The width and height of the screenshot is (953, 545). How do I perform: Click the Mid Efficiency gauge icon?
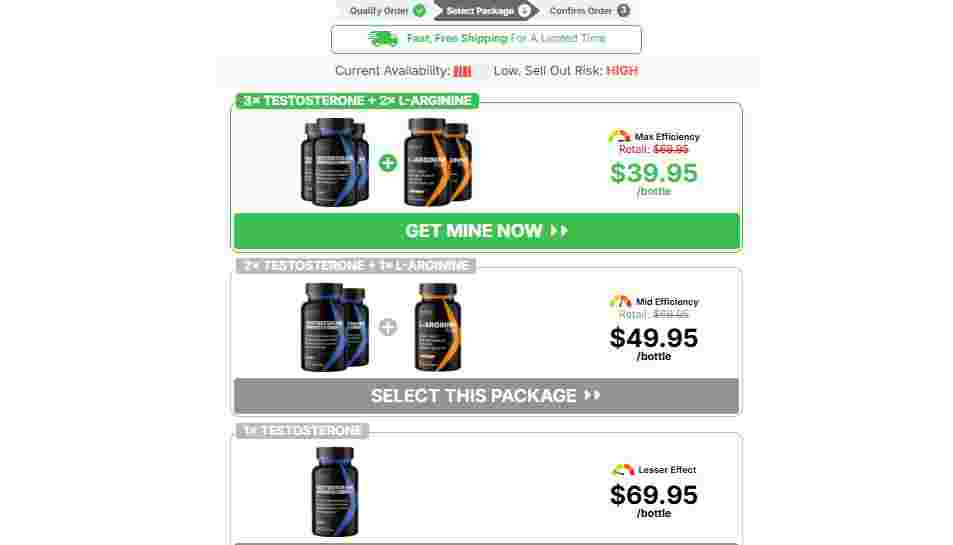click(x=621, y=301)
